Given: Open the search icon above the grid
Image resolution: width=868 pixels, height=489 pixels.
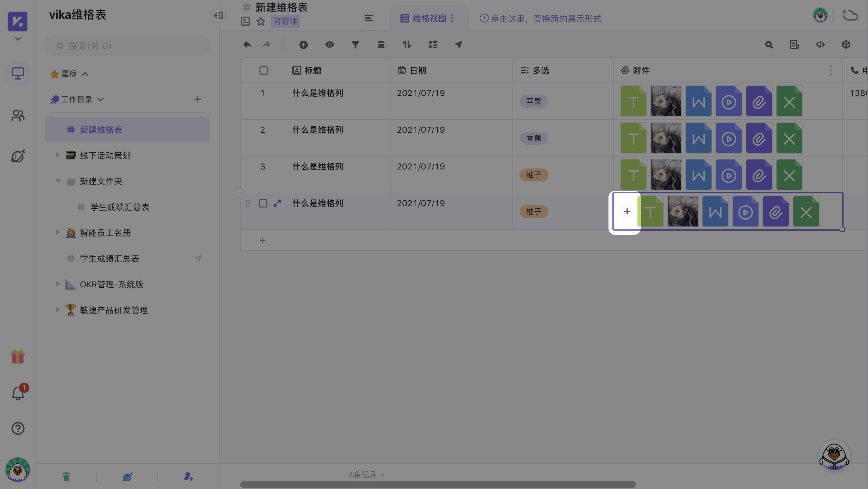Looking at the screenshot, I should coord(769,44).
